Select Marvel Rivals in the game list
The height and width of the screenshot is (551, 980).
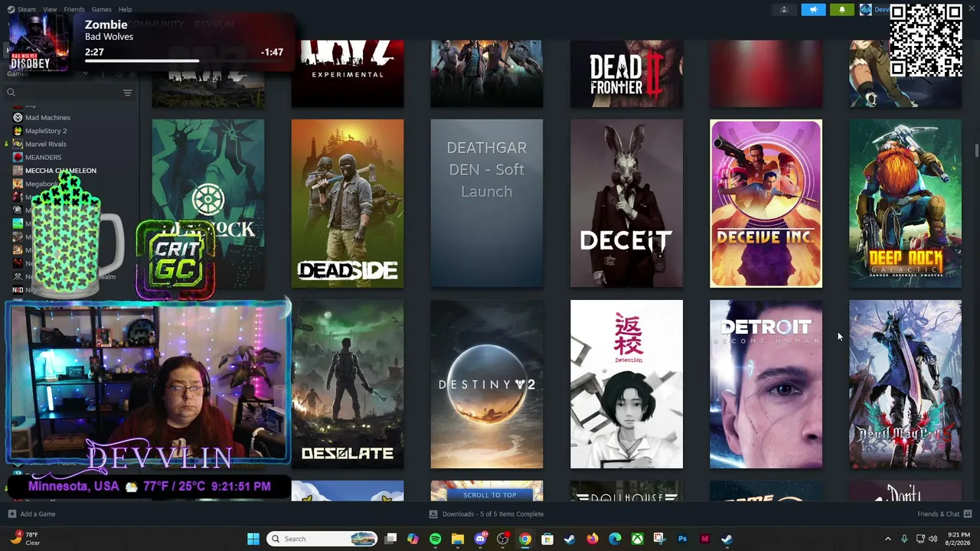pyautogui.click(x=46, y=144)
